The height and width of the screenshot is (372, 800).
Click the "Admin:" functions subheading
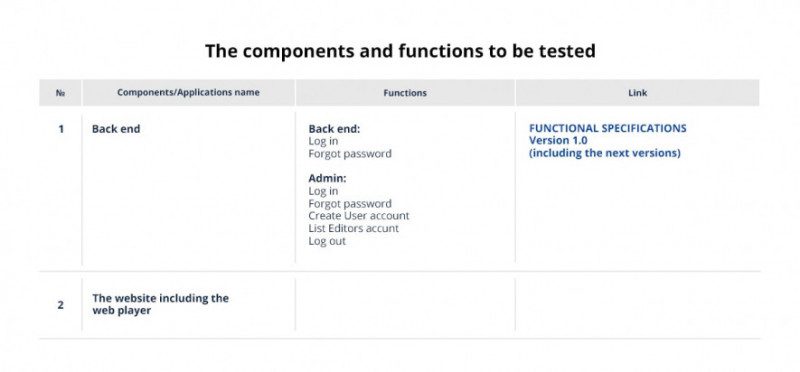click(x=327, y=179)
